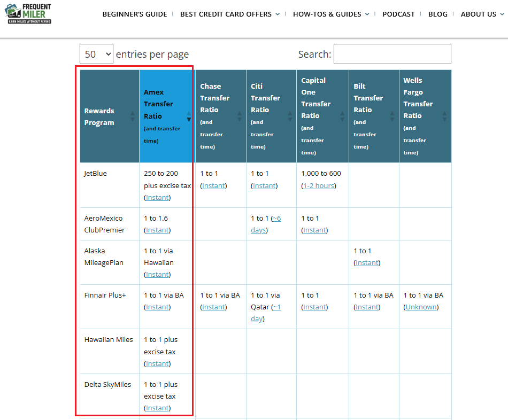Sort by Chase Transfer Ratio arrows

(240, 116)
